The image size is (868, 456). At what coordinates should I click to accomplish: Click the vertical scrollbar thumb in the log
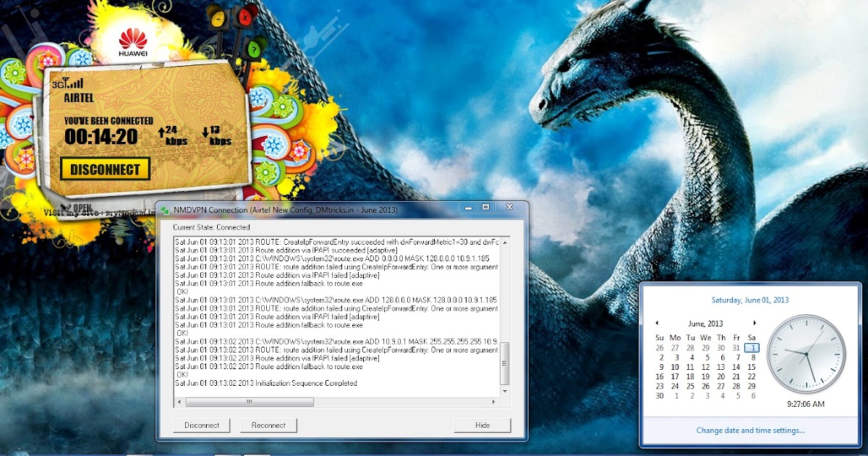coord(505,363)
